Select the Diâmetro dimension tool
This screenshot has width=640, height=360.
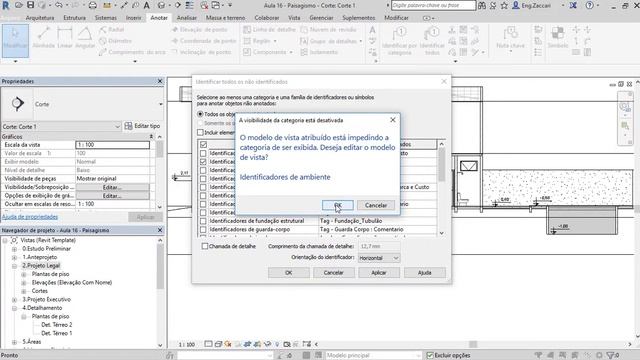tap(115, 41)
